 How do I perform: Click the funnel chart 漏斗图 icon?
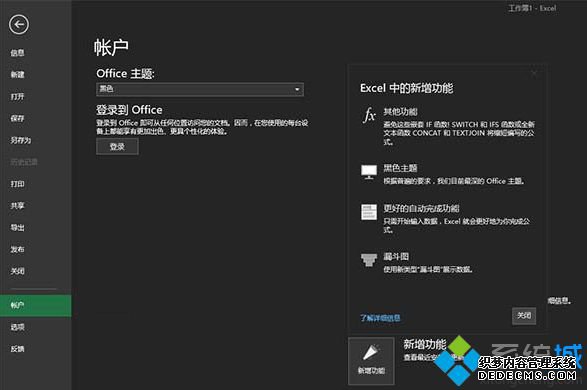click(369, 259)
